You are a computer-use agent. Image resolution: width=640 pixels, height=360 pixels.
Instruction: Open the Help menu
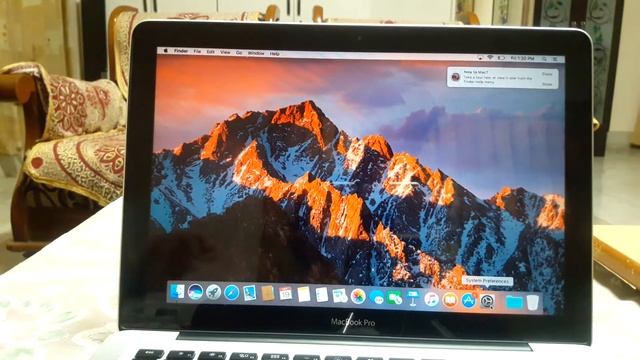point(275,54)
